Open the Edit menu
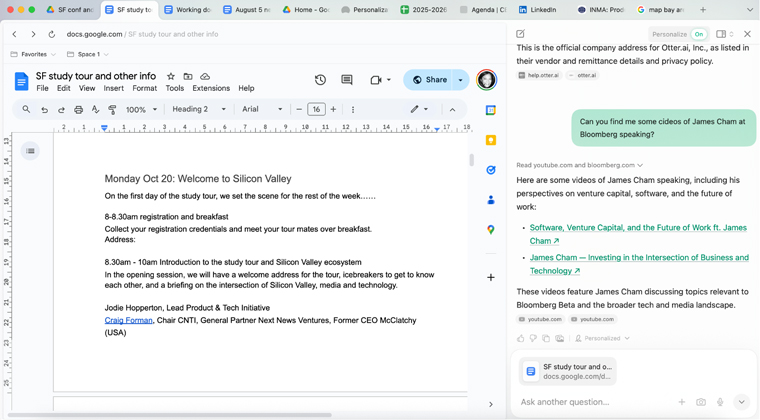Viewport: 760px width, 420px height. 63,88
